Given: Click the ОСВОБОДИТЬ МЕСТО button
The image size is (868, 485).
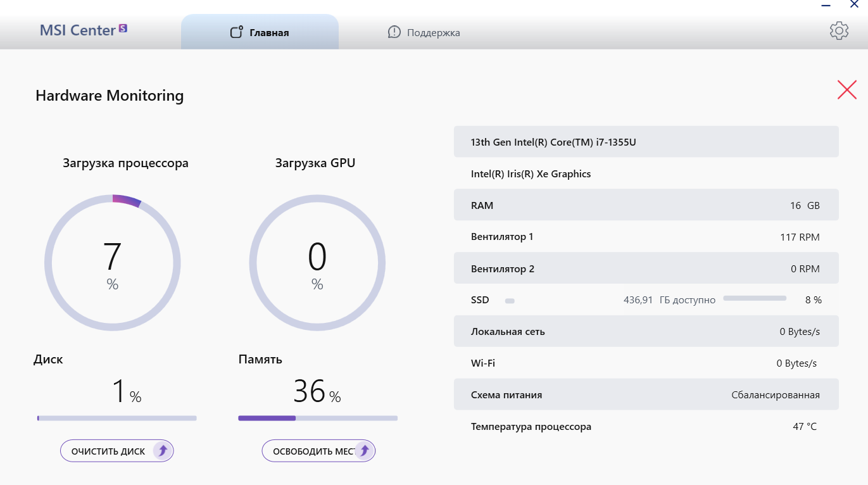Looking at the screenshot, I should click(318, 451).
